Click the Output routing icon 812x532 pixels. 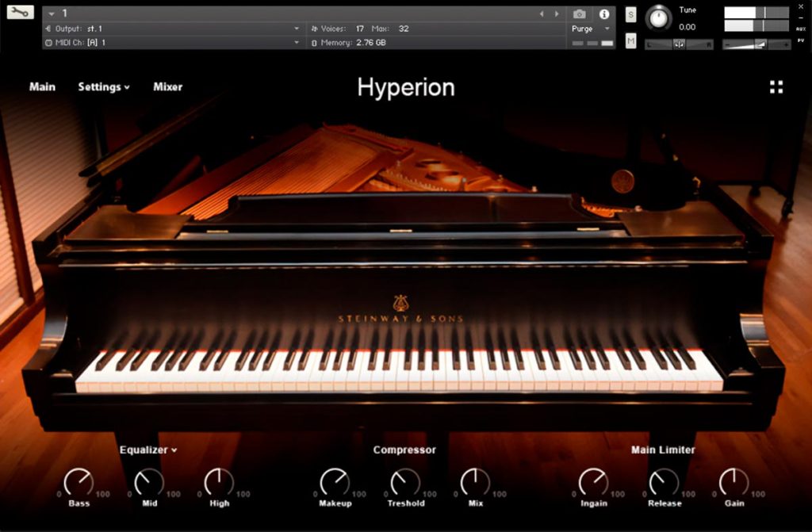click(x=48, y=29)
